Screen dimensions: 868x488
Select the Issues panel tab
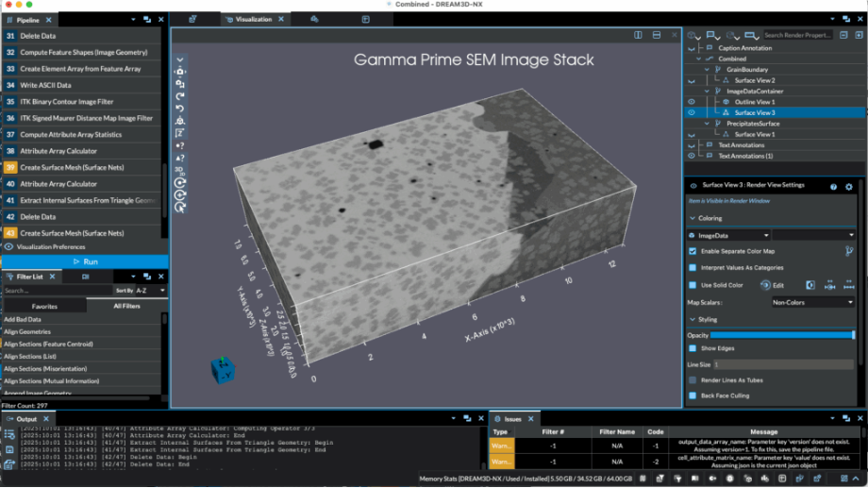(x=512, y=419)
